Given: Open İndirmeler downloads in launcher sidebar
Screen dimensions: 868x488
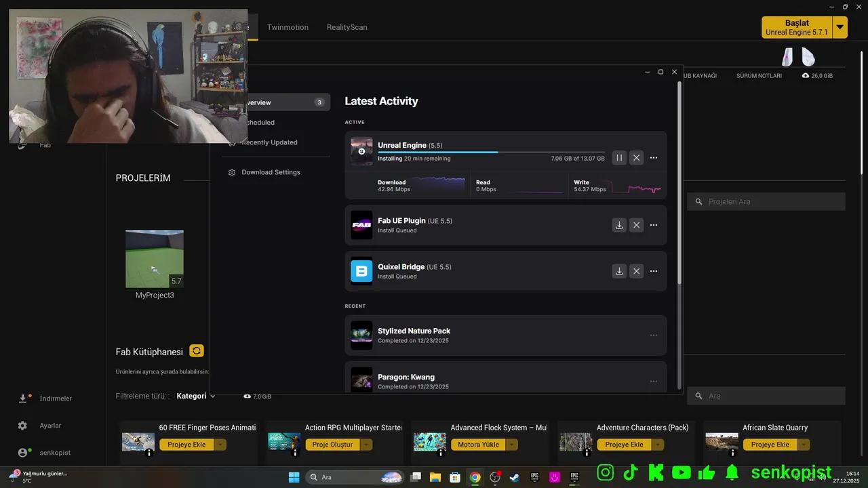Looking at the screenshot, I should [45, 399].
